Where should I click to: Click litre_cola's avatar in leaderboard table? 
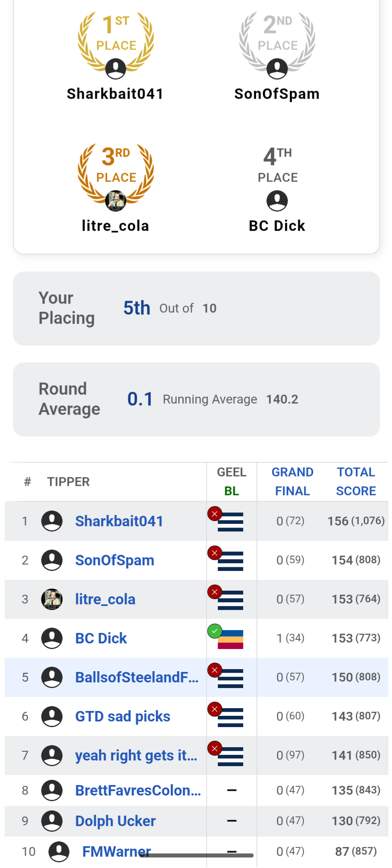(x=52, y=599)
